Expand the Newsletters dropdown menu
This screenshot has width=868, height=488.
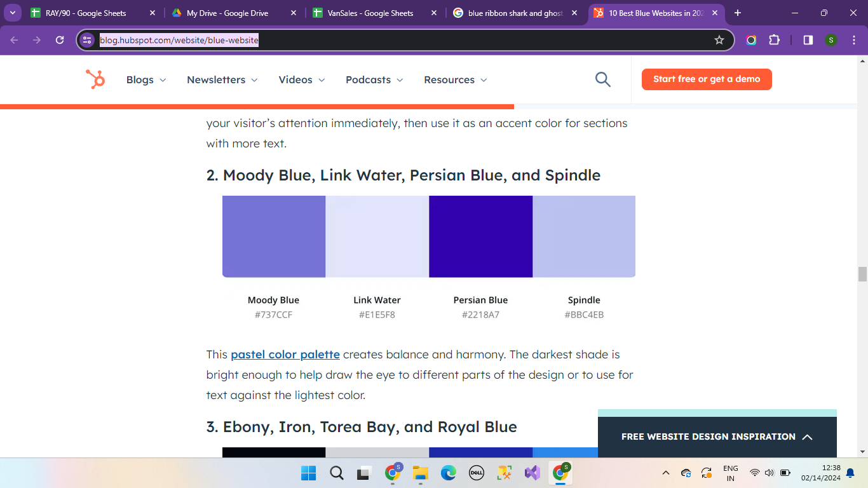[222, 79]
